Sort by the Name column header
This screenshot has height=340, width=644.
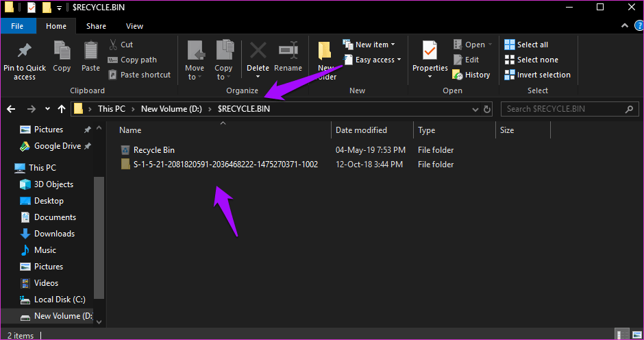130,130
